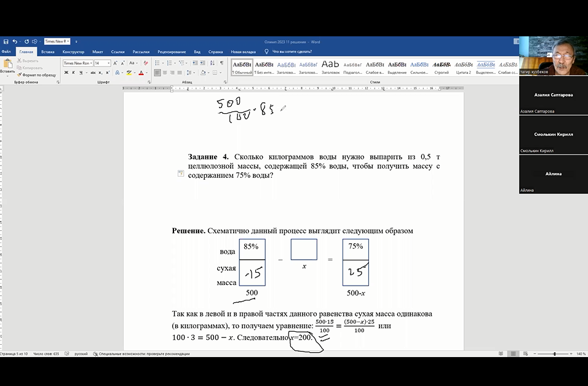Click the increase font size icon
Viewport: 588px width, 386px height.
(116, 63)
